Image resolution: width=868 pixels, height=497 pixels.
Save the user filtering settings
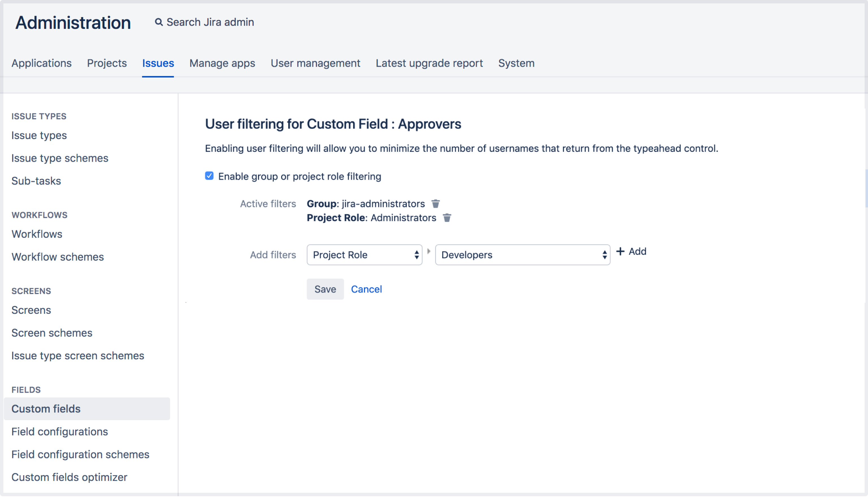coord(325,289)
